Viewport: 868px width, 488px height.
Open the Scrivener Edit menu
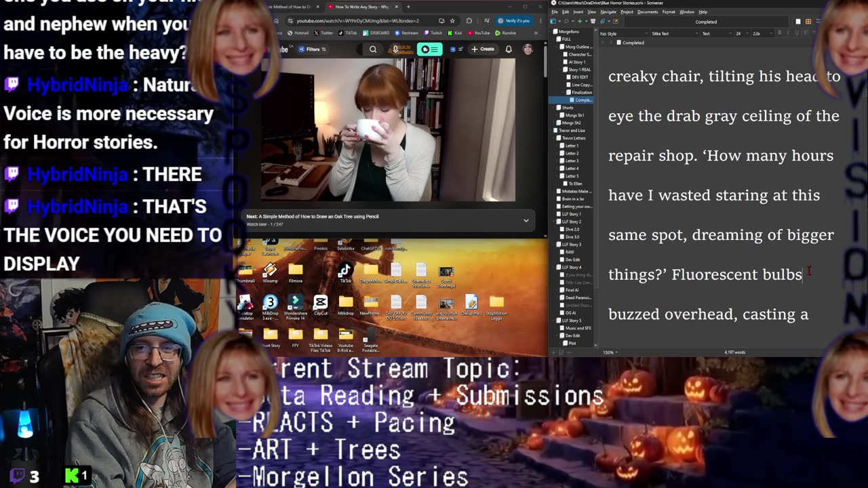565,12
